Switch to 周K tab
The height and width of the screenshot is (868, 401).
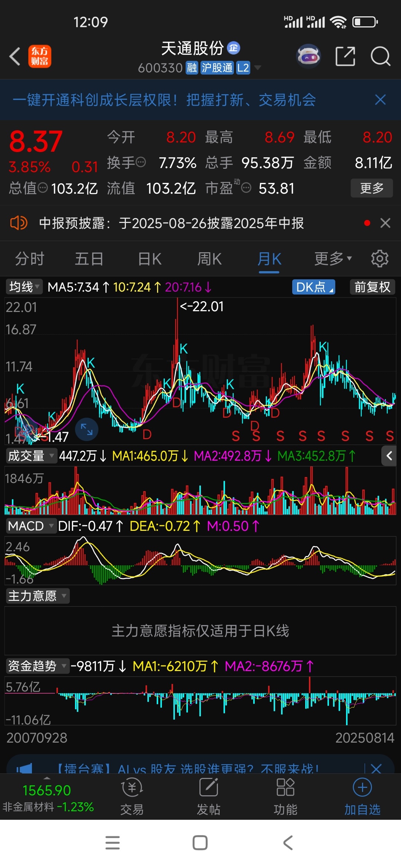click(209, 259)
